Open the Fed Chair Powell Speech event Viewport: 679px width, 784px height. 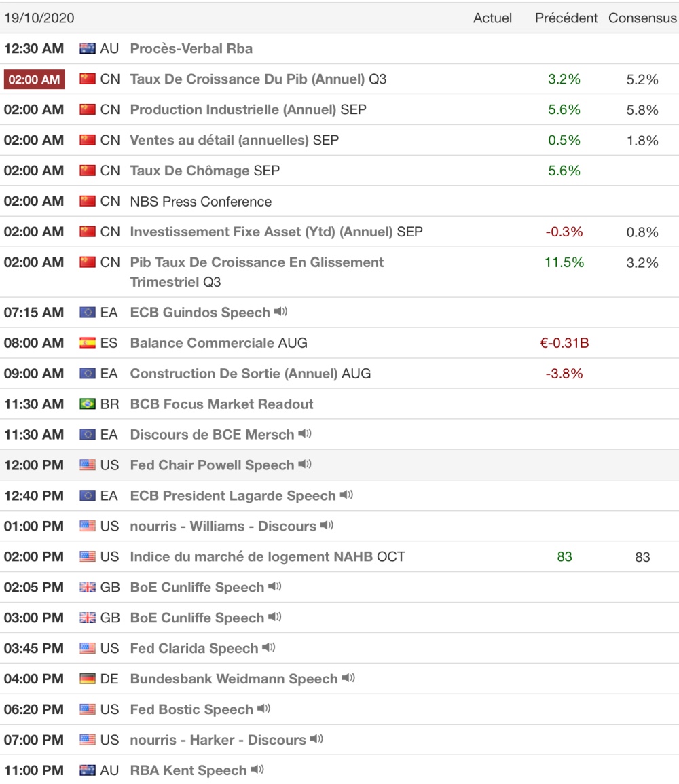pos(212,465)
